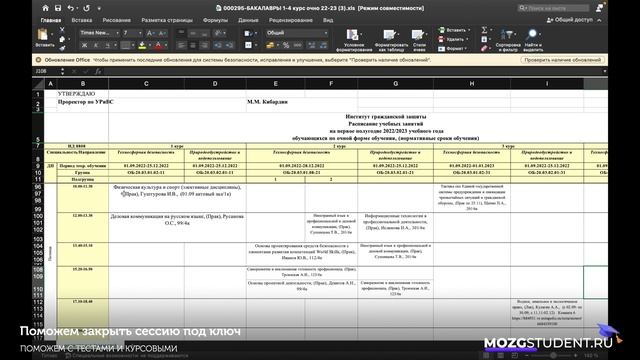Click the text orientation icon
The image size is (640, 360).
click(219, 33)
